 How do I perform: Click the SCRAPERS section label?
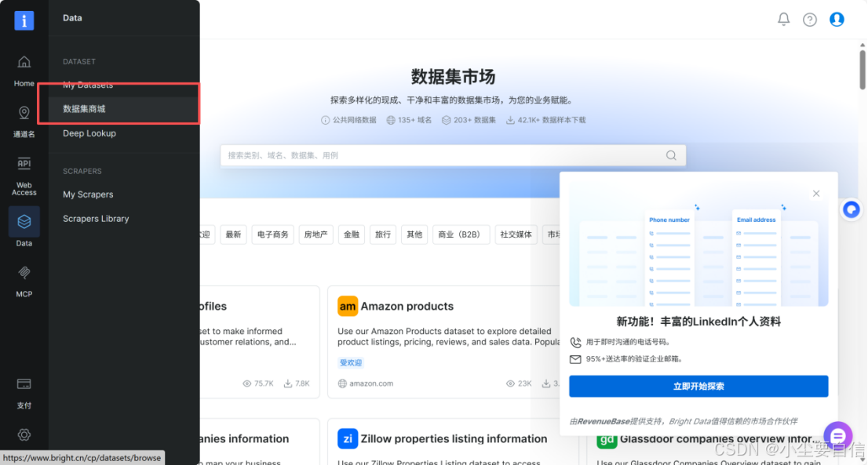point(82,172)
